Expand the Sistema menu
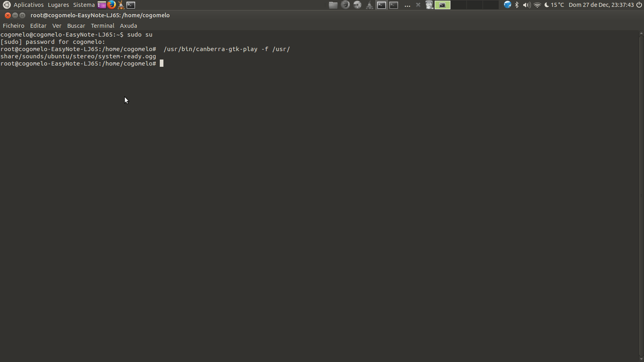Viewport: 644px width, 362px height. [84, 5]
